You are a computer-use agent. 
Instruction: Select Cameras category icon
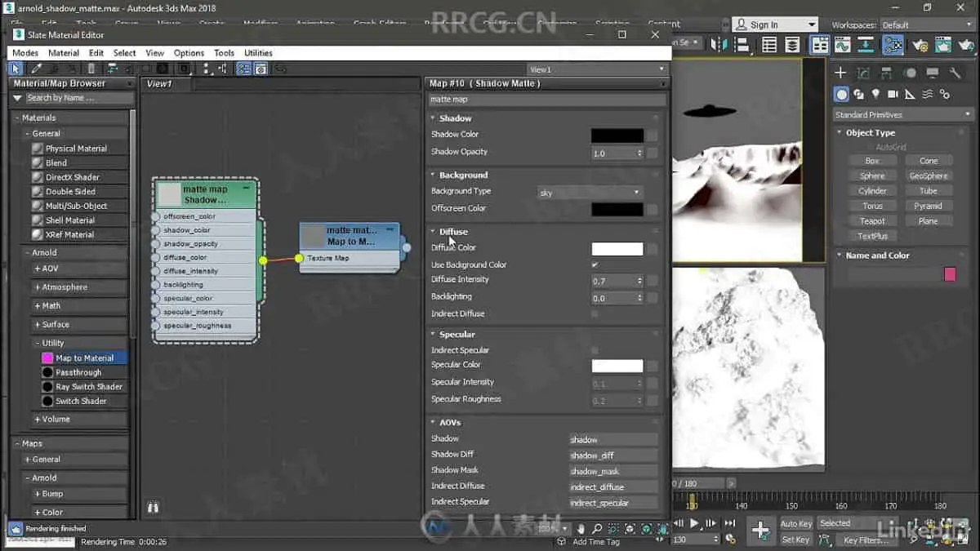pos(893,95)
